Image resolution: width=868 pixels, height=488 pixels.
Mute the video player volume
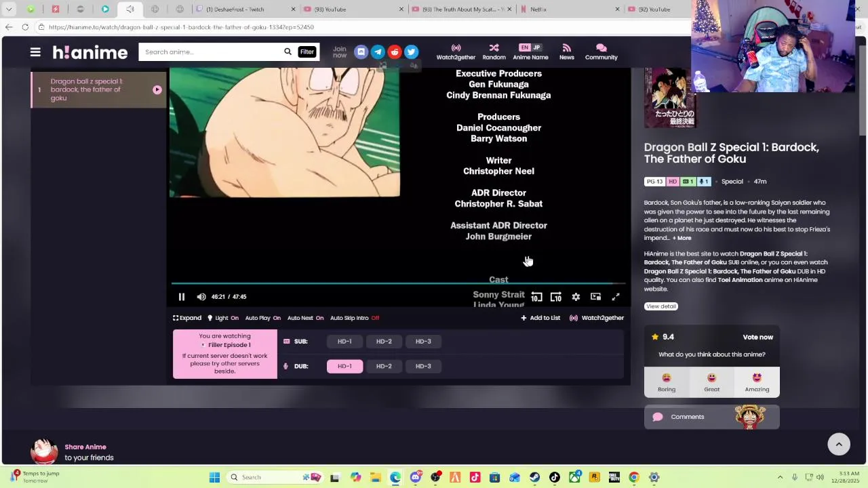(201, 297)
